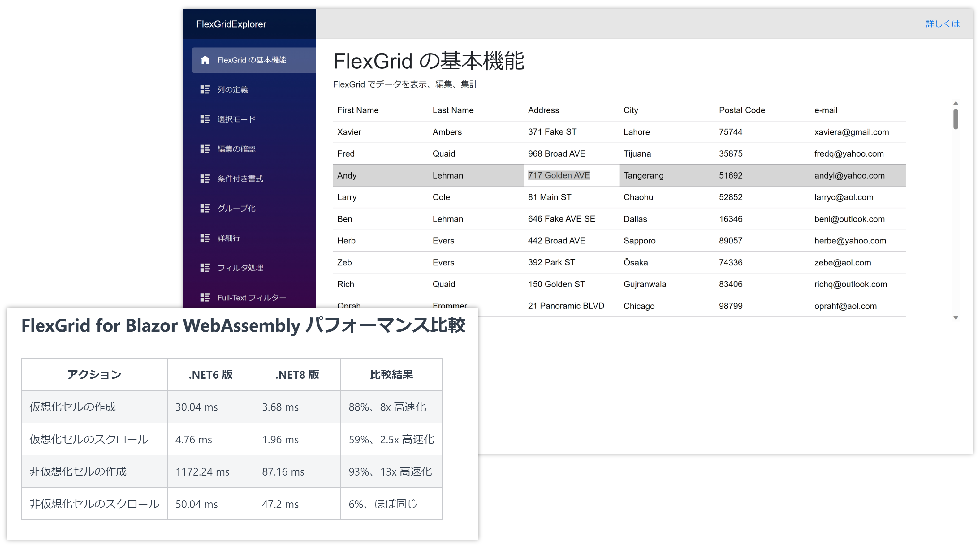The image size is (980, 551).
Task: Click the 646 Fake AVE SE cell
Action: [572, 219]
